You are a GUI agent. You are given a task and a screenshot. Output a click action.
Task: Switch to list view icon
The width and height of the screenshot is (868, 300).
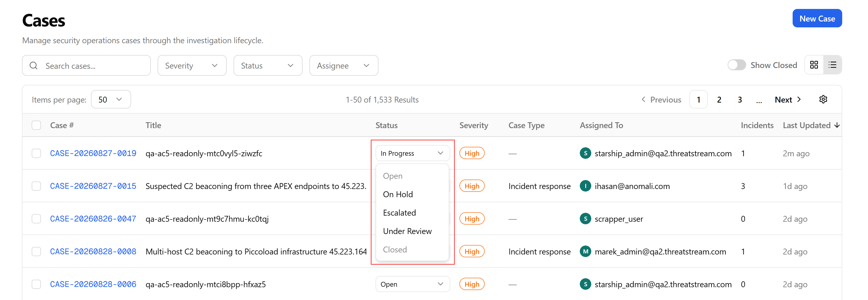(832, 65)
